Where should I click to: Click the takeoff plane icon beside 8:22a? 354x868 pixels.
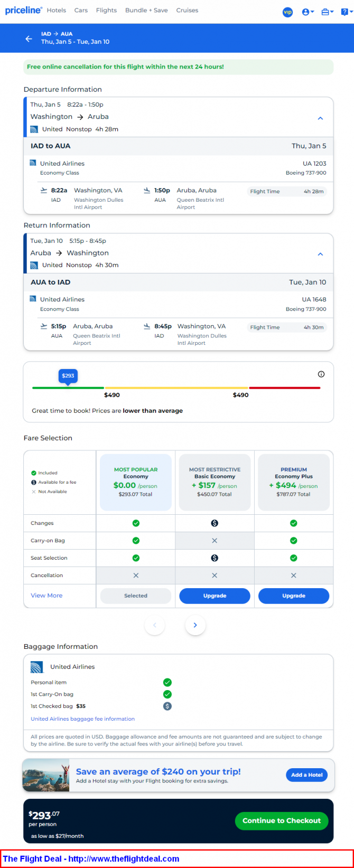(x=43, y=190)
